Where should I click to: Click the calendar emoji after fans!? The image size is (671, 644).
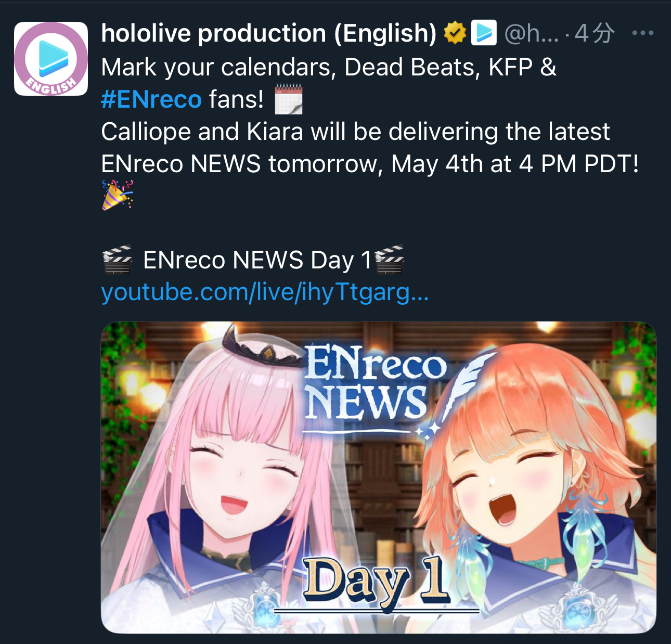(288, 99)
